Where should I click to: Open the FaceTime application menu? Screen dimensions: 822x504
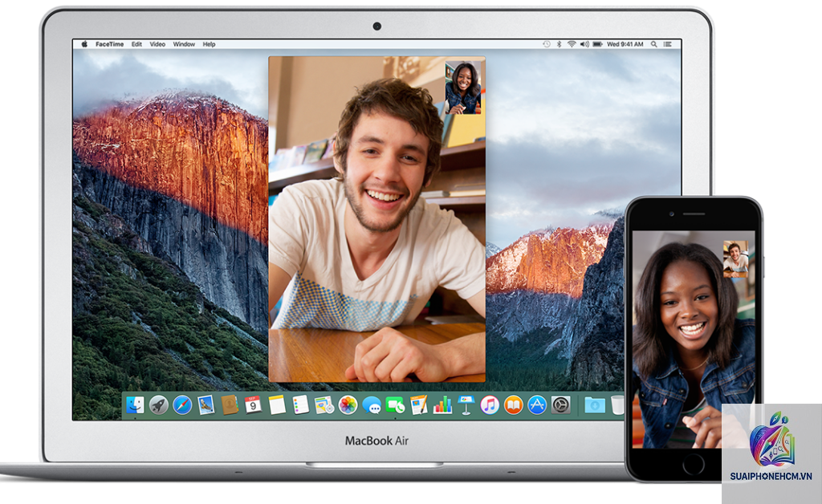(x=109, y=44)
